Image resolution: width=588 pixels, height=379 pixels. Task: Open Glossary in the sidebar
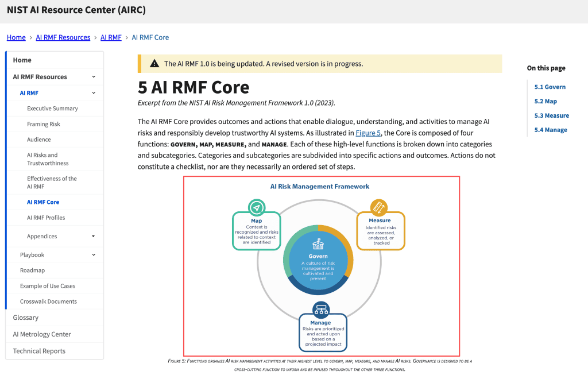(x=55, y=318)
